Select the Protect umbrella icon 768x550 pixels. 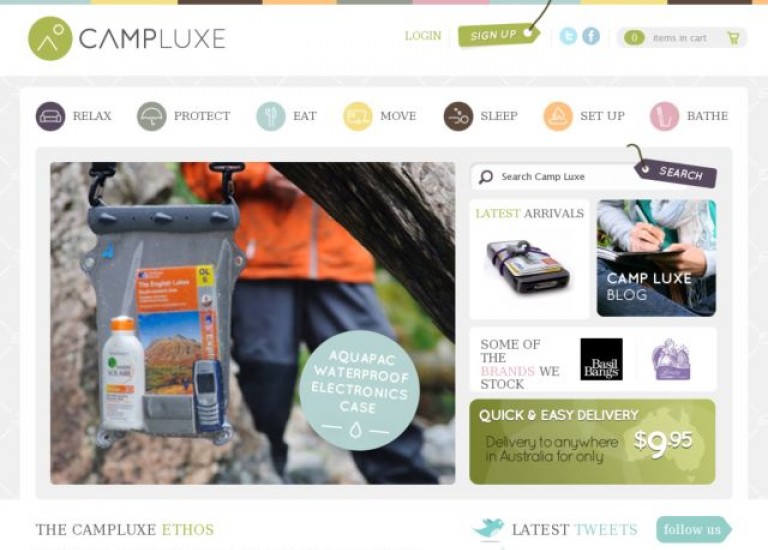[152, 117]
